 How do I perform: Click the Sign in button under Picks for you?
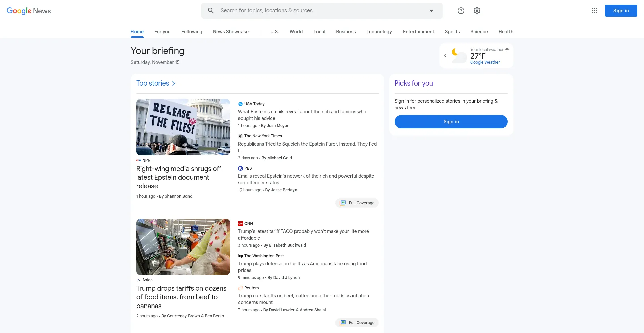451,122
